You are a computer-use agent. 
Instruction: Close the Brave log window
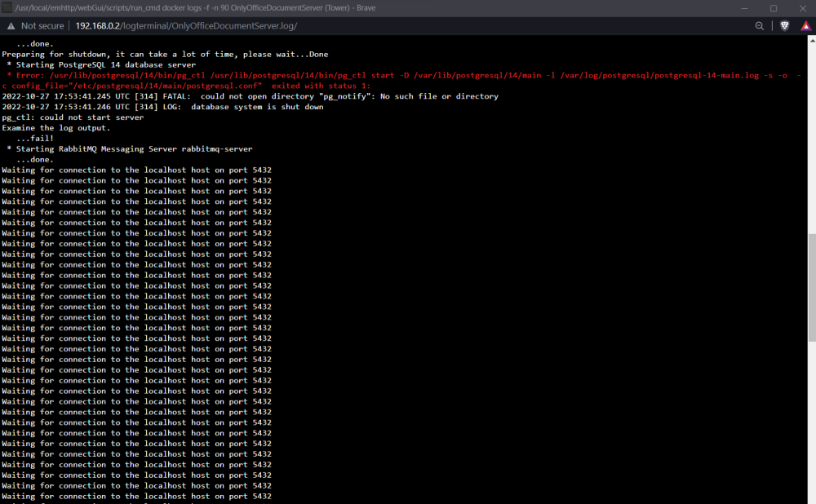pyautogui.click(x=802, y=8)
